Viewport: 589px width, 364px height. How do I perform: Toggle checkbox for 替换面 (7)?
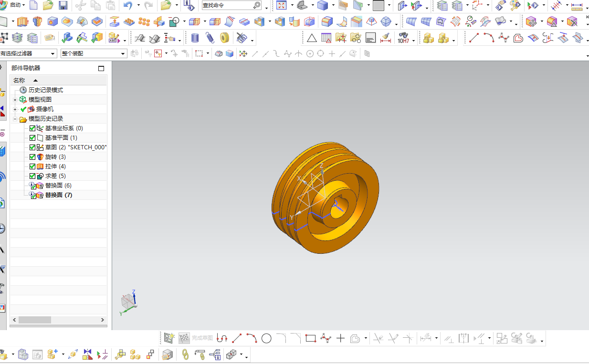coord(33,197)
